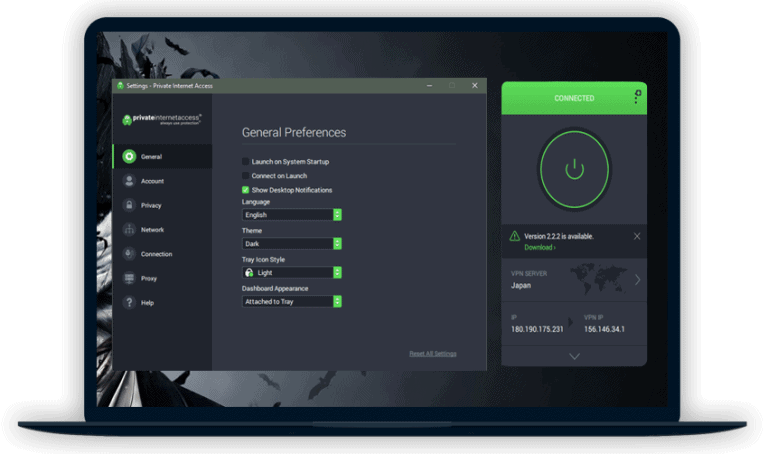Toggle the VPN power button
Viewport: 768px width, 454px height.
(574, 169)
